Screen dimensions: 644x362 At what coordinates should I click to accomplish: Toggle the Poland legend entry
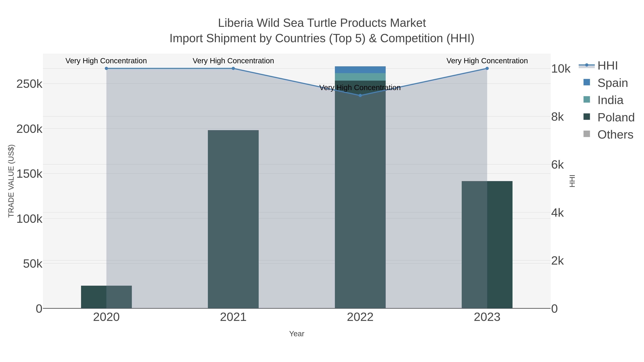pos(609,117)
